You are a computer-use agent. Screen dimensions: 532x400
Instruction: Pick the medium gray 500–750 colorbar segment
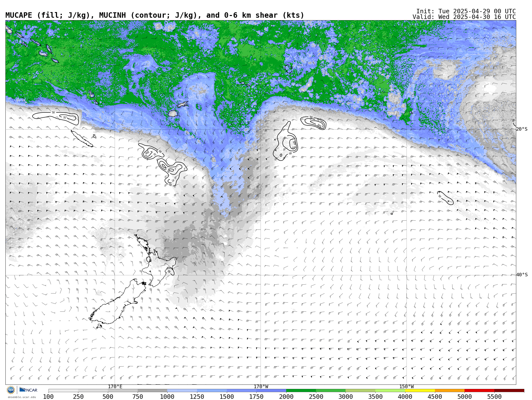123,391
